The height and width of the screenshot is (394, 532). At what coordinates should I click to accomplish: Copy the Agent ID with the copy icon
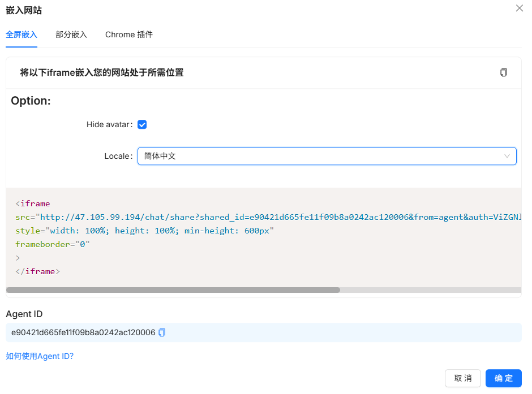coord(162,332)
